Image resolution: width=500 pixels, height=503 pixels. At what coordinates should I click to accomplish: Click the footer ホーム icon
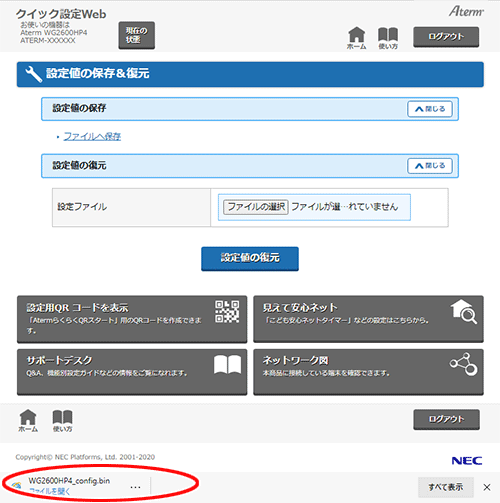[x=28, y=421]
